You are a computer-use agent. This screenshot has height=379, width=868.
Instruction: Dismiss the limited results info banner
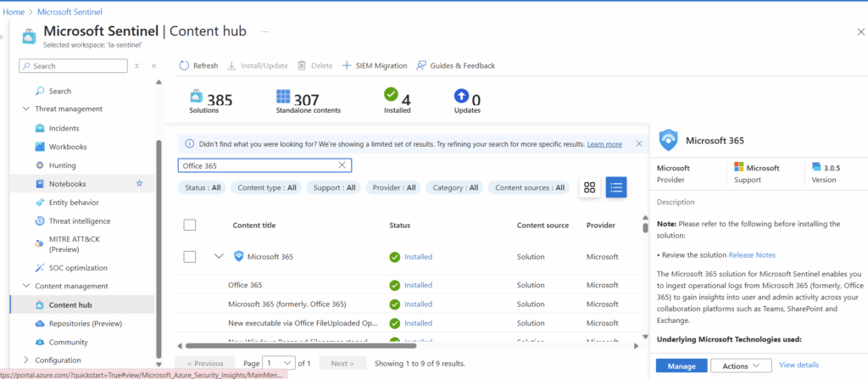pos(639,143)
